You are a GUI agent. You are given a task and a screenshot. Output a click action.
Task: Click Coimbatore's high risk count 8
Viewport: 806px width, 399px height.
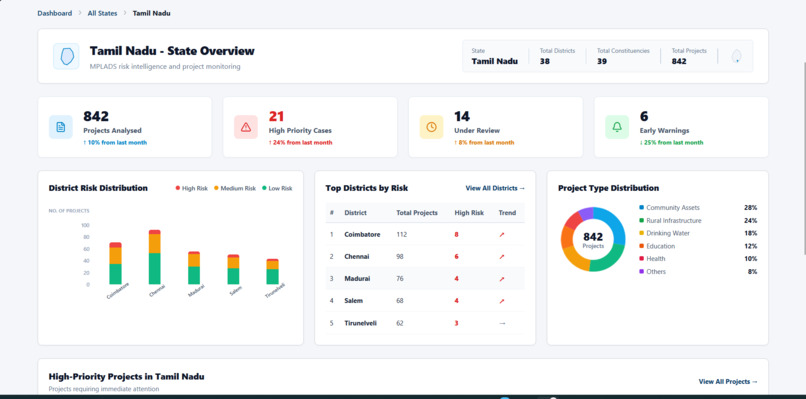point(456,234)
